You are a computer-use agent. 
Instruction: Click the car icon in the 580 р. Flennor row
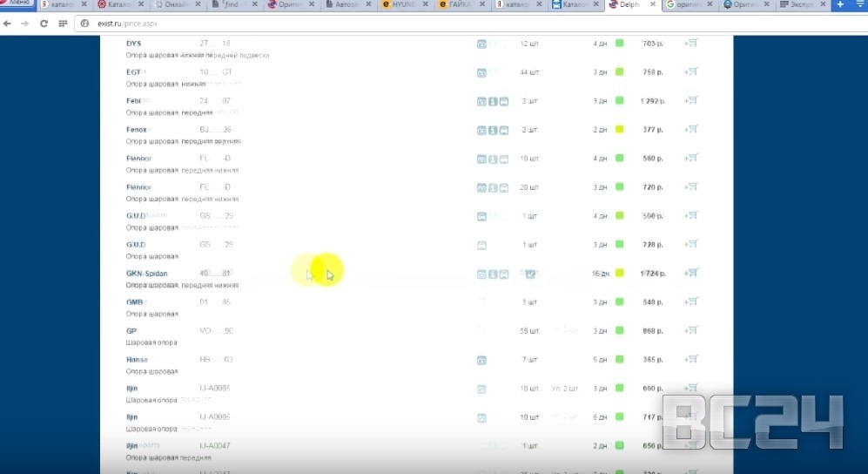tap(504, 159)
